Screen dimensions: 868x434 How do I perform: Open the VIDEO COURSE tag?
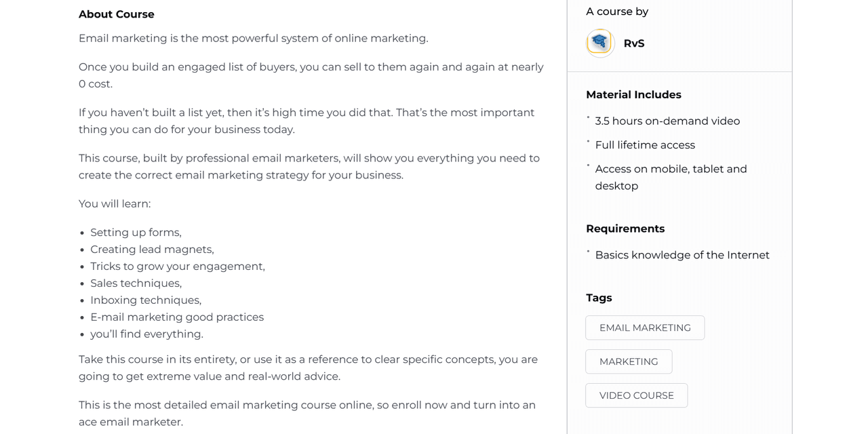point(636,395)
